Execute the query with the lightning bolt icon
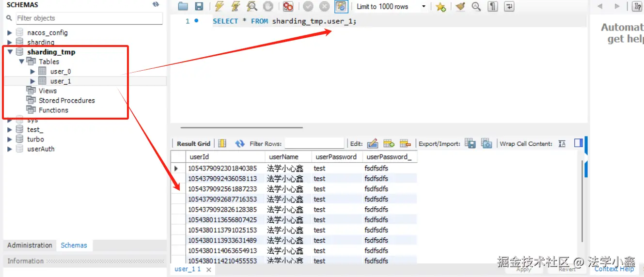644x277 pixels. coord(219,6)
